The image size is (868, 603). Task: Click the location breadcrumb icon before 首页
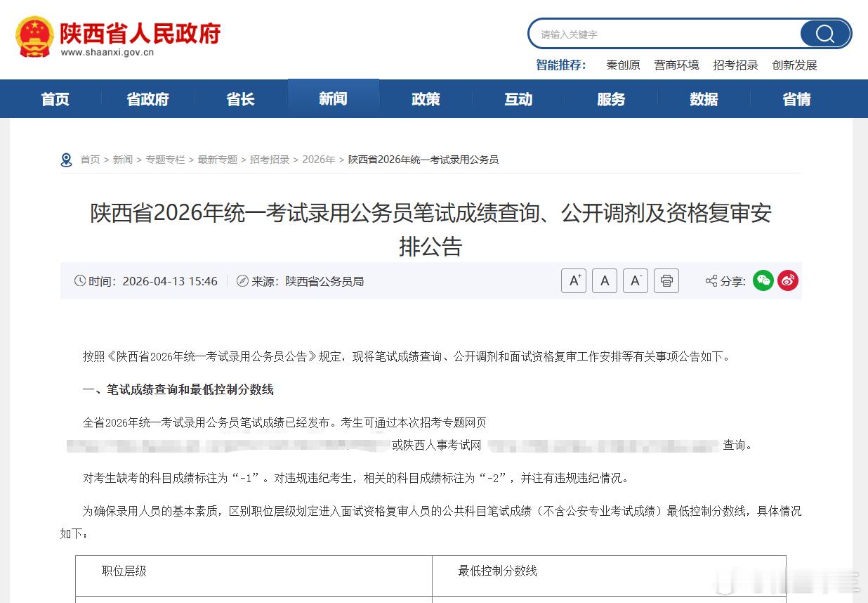tap(67, 159)
